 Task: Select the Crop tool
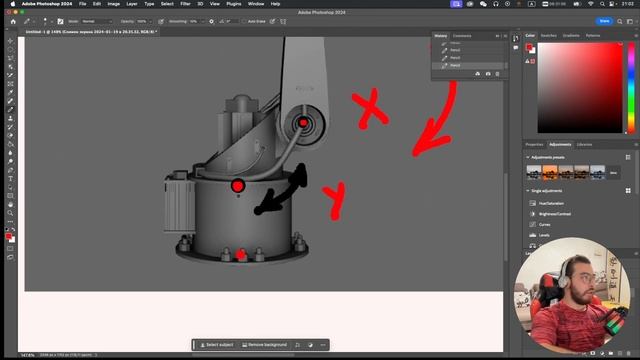pyautogui.click(x=10, y=76)
